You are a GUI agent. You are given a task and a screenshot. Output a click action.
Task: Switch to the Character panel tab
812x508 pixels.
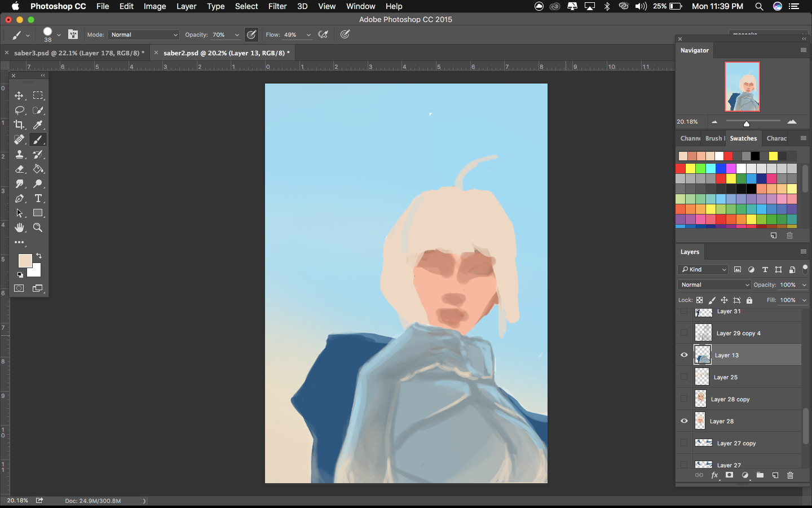(x=776, y=138)
